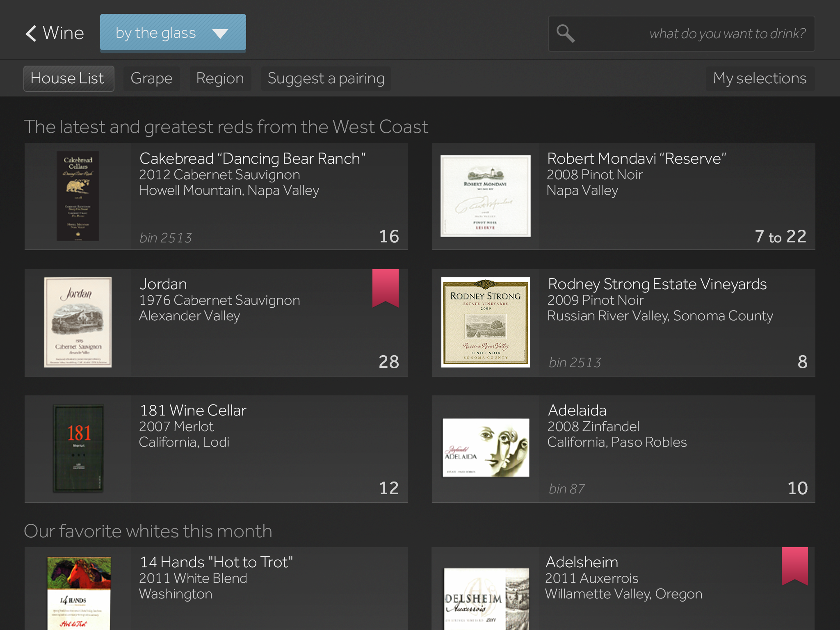Select 14 Hands "Hot to Trot" title
840x630 pixels.
(x=216, y=562)
